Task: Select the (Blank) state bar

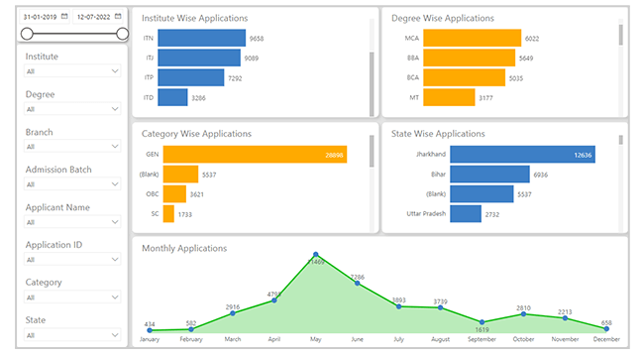Action: pos(482,193)
